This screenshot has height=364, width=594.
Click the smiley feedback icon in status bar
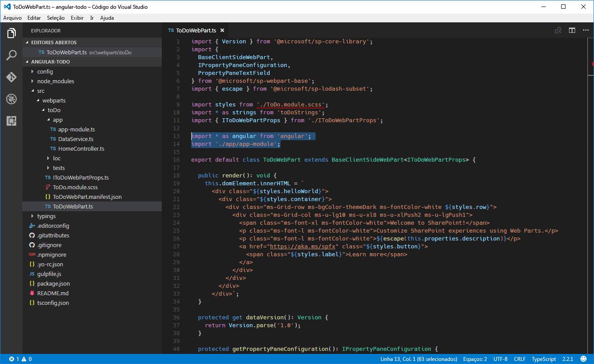tap(583, 359)
